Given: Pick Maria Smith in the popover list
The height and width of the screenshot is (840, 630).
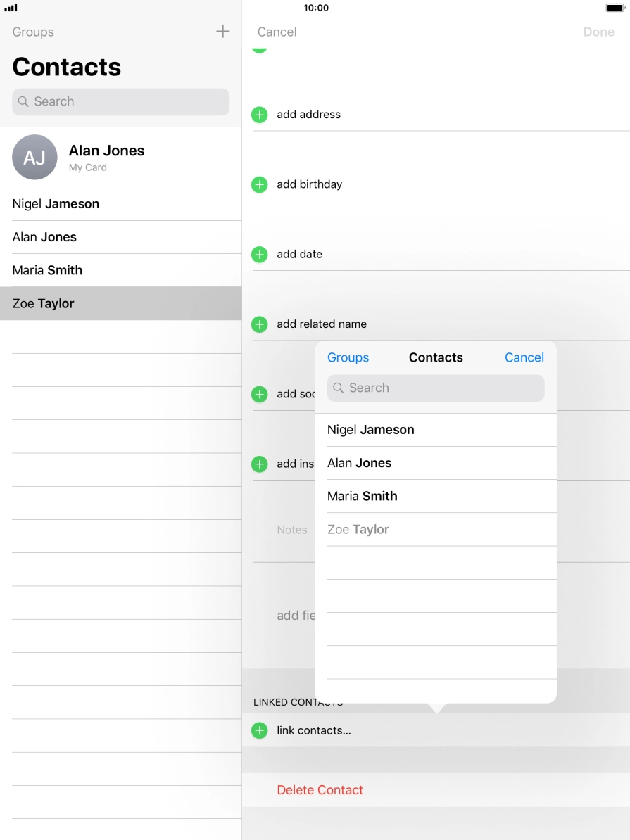Looking at the screenshot, I should (363, 496).
